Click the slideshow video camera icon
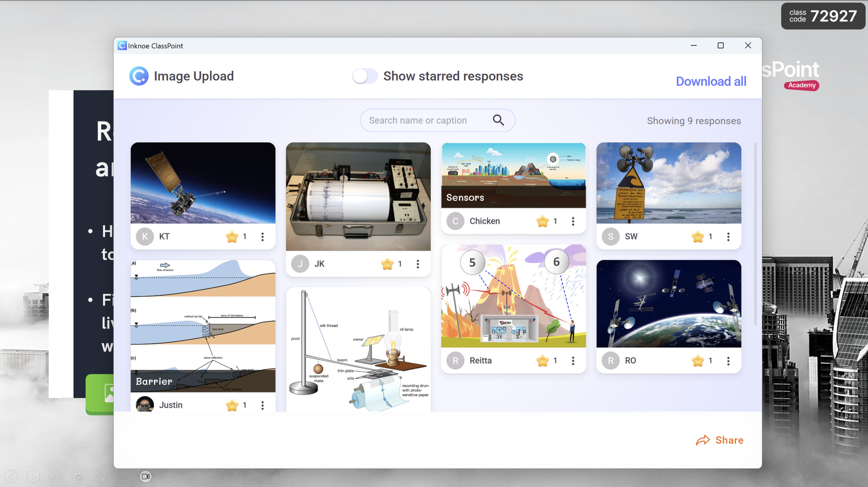 [x=145, y=477]
